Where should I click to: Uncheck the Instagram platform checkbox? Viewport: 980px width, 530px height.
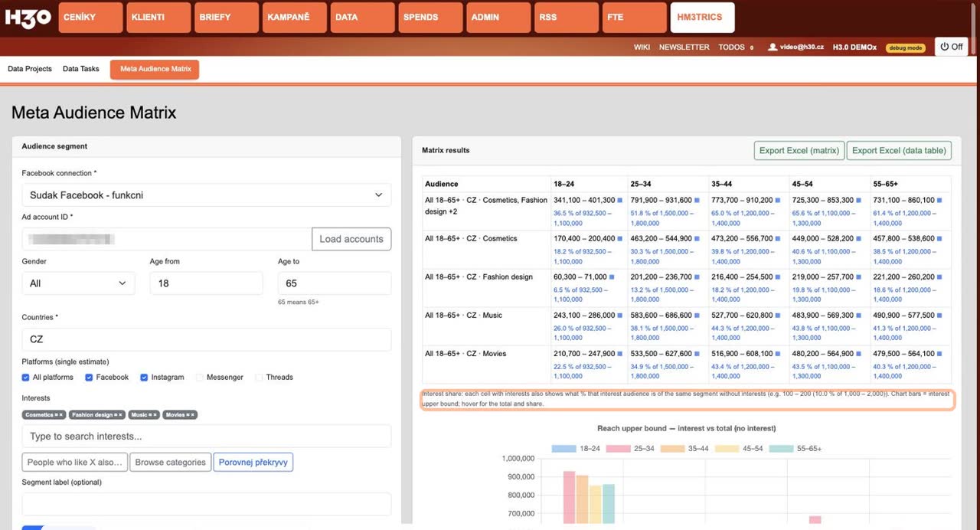[x=144, y=378]
